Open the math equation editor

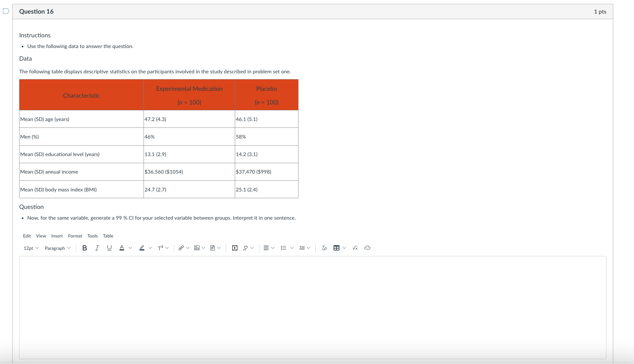355,248
